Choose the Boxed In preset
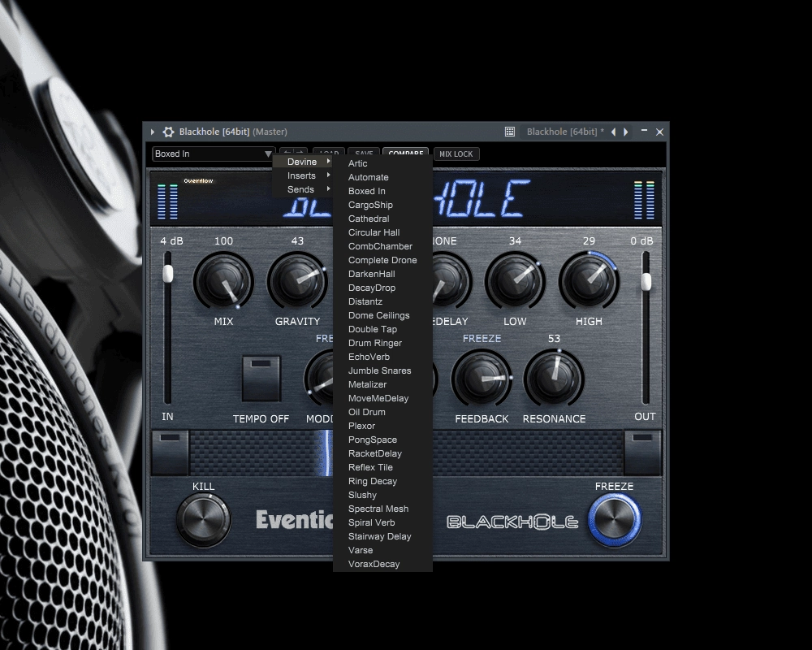 382,191
